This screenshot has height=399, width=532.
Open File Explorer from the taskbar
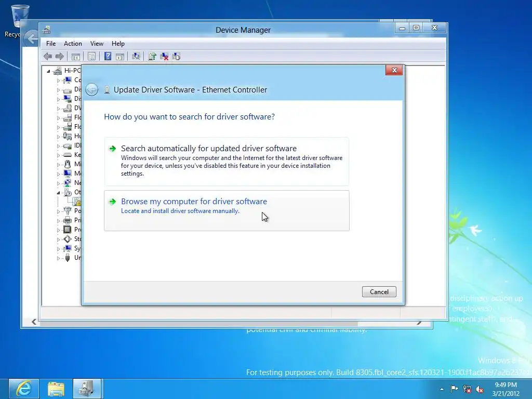[x=56, y=389]
